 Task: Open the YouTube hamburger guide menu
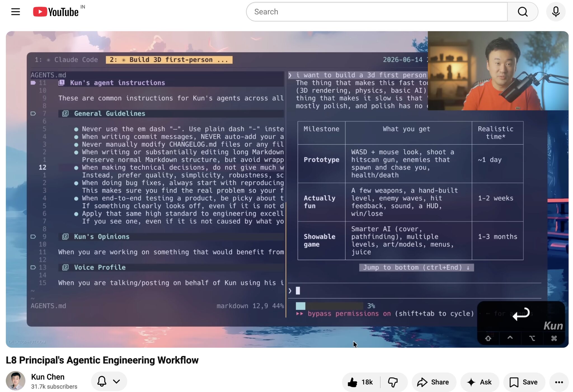tap(16, 12)
